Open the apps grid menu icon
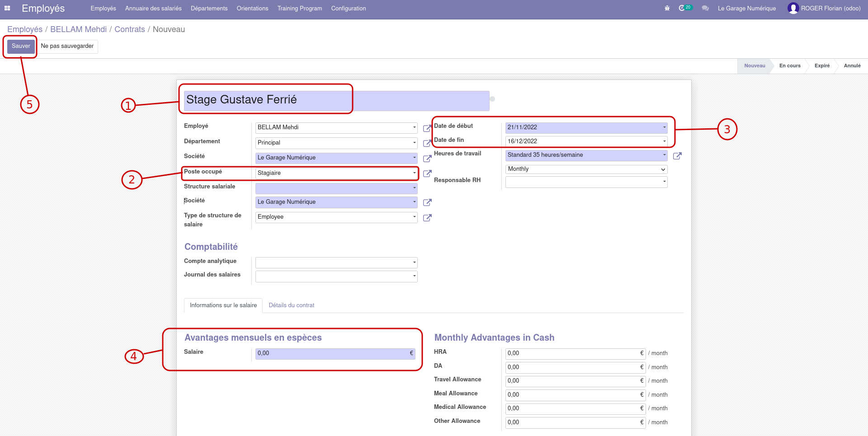 coord(7,8)
